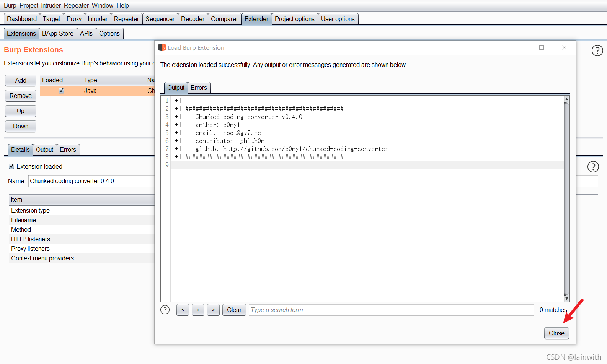Clear the output with the Clear button

click(x=234, y=310)
